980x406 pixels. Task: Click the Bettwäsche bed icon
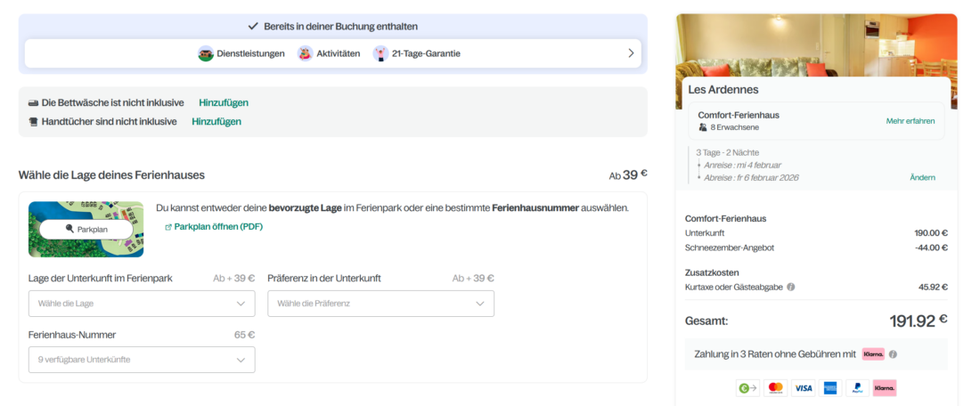point(34,103)
